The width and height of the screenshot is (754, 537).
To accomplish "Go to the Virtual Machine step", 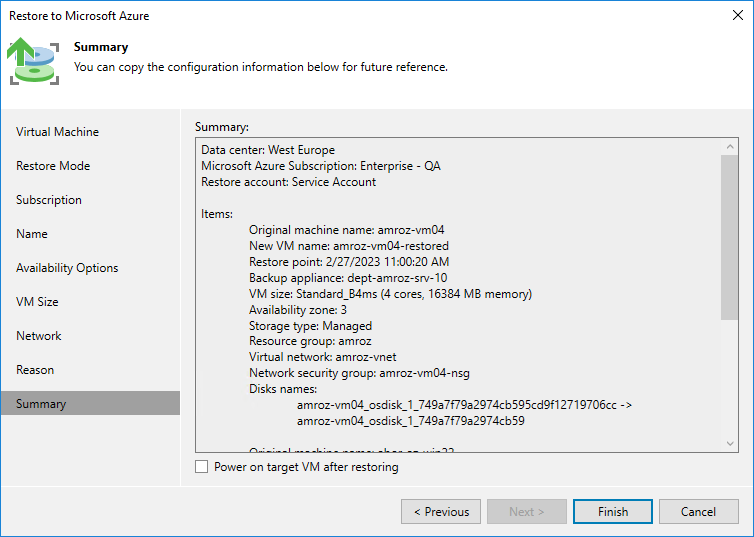I will pos(57,132).
